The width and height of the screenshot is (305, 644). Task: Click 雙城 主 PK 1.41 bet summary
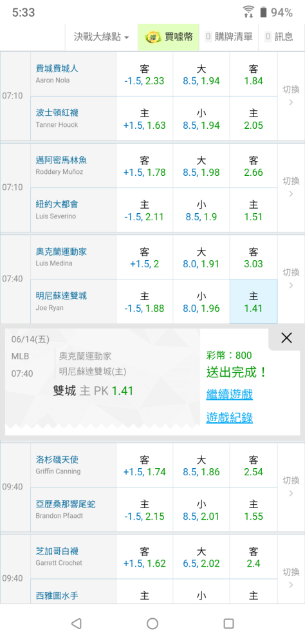click(93, 391)
